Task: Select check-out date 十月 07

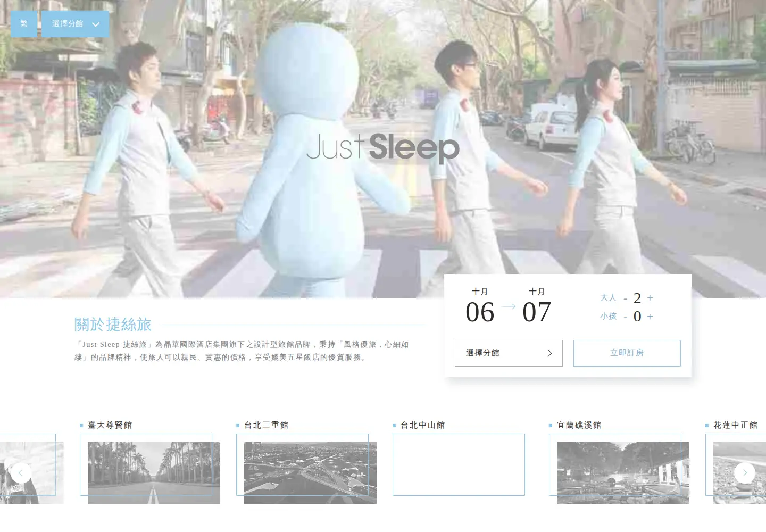Action: click(x=537, y=306)
